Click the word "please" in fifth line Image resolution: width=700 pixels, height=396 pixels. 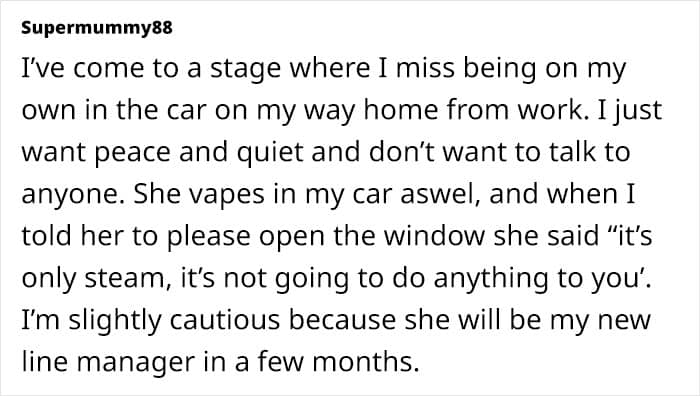(x=208, y=238)
